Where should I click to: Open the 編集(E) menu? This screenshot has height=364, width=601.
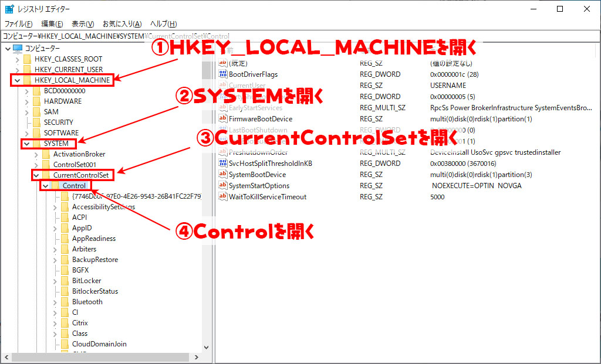[52, 23]
